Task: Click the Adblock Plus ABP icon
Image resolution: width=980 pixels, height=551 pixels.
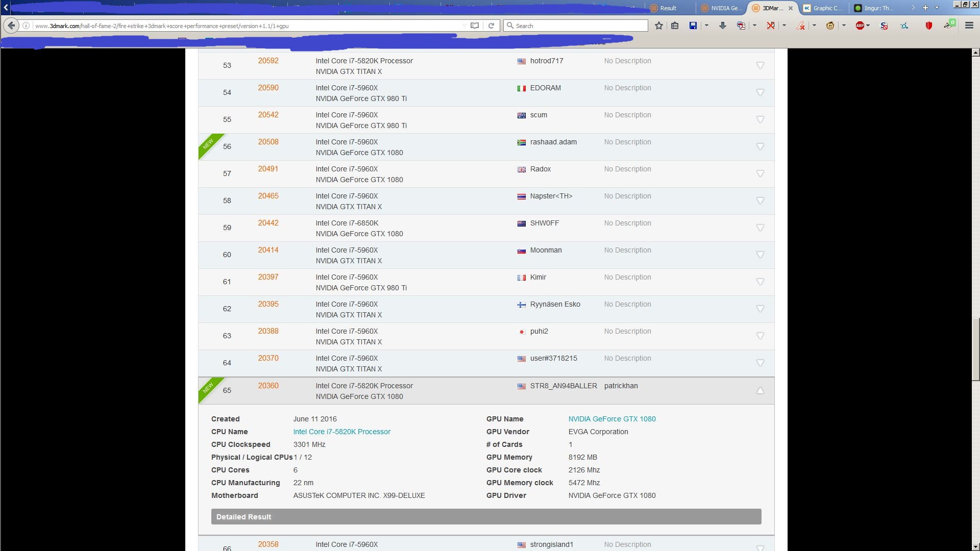Action: coord(860,26)
